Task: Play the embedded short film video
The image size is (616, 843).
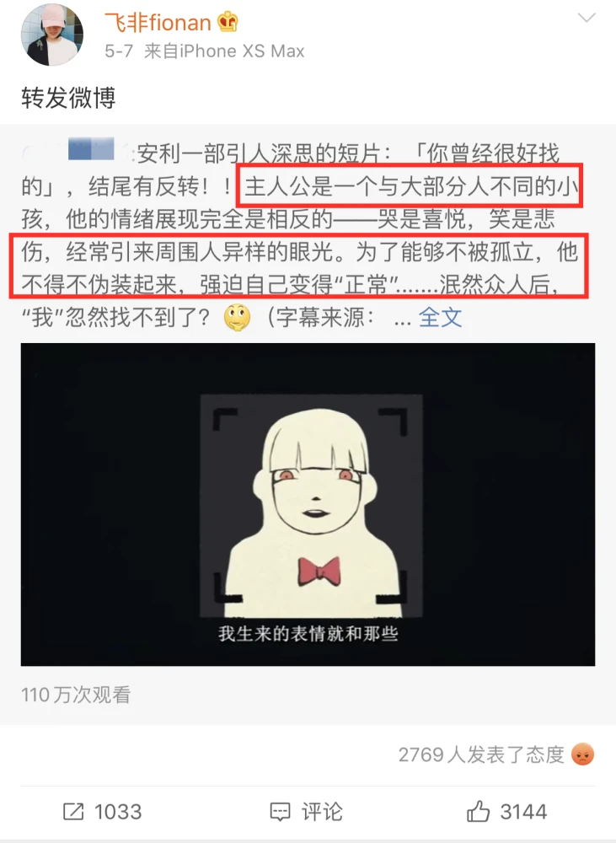Action: coord(308,504)
